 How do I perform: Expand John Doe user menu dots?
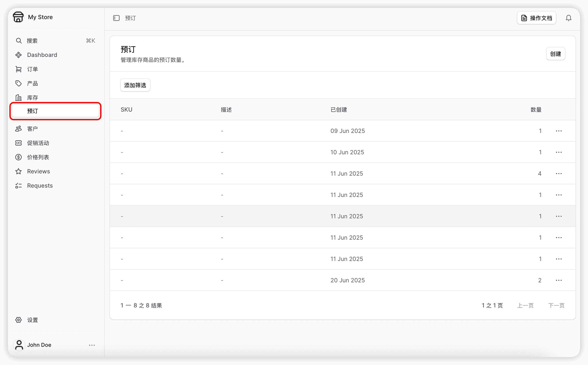coord(92,345)
